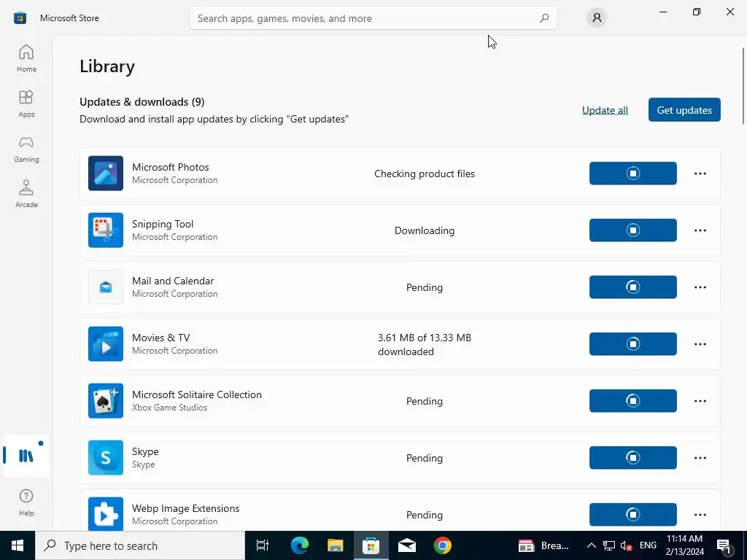The width and height of the screenshot is (747, 560).
Task: Stop the Movies & TV download
Action: click(632, 344)
